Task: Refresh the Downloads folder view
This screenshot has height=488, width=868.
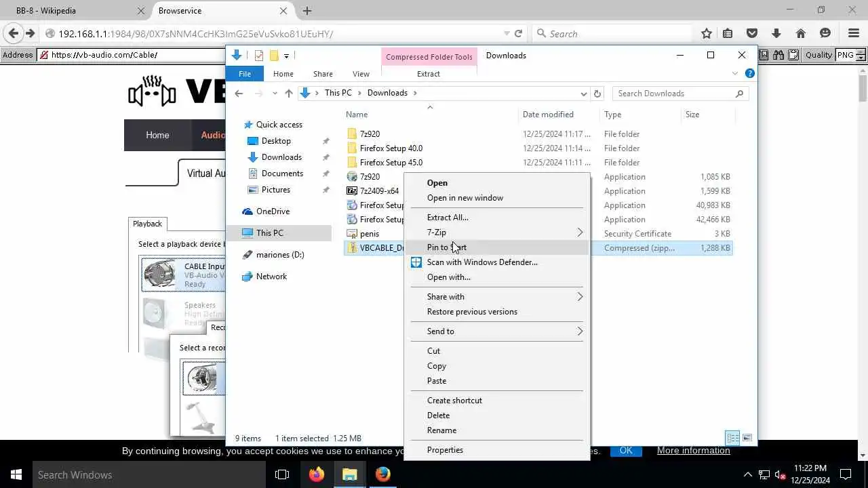Action: [597, 94]
